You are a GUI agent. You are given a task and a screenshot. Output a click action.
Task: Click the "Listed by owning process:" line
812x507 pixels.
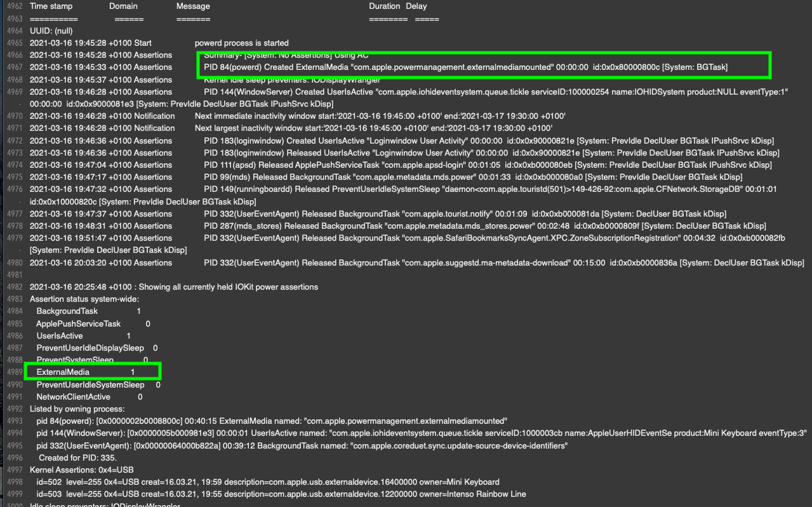point(77,409)
